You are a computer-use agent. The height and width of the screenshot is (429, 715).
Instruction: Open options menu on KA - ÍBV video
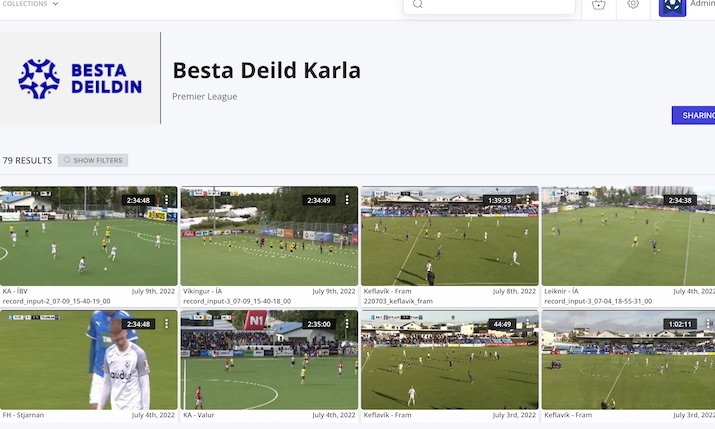tap(166, 200)
